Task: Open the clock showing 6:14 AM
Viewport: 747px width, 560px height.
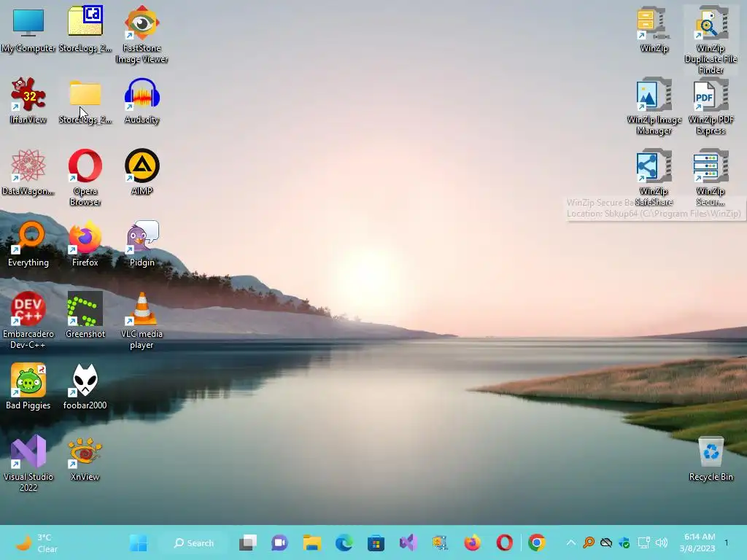Action: point(697,542)
